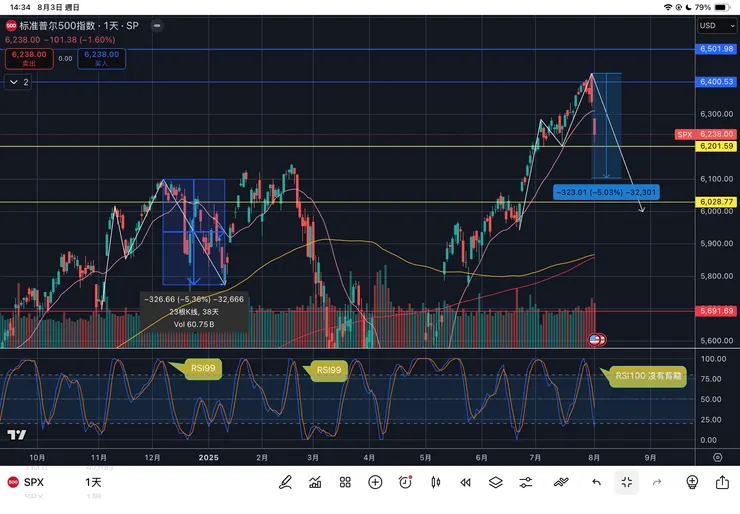Tap the SPX symbol logo at bottom
The height and width of the screenshot is (514, 740).
[x=13, y=482]
